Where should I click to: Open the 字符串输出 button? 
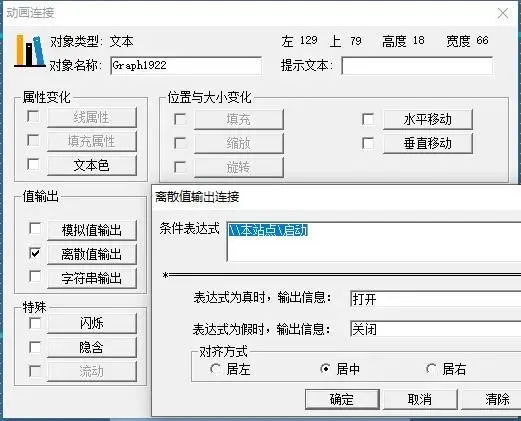coord(92,278)
